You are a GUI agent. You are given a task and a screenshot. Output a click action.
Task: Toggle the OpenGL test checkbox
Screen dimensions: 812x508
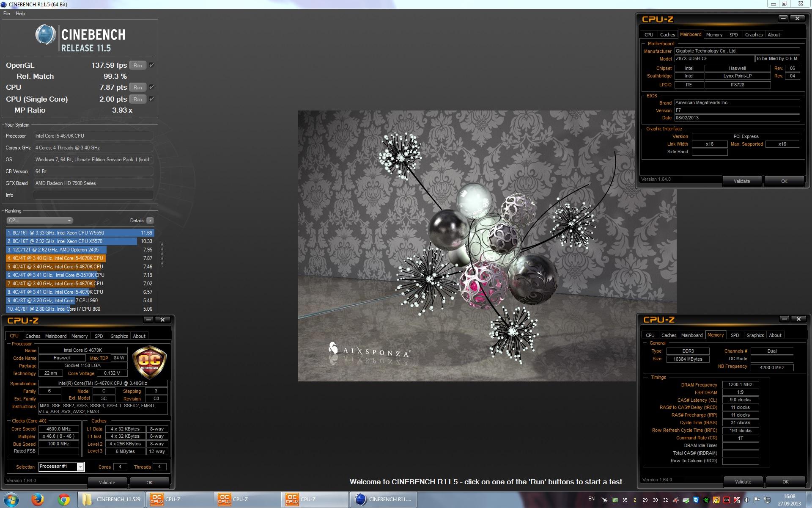point(151,65)
